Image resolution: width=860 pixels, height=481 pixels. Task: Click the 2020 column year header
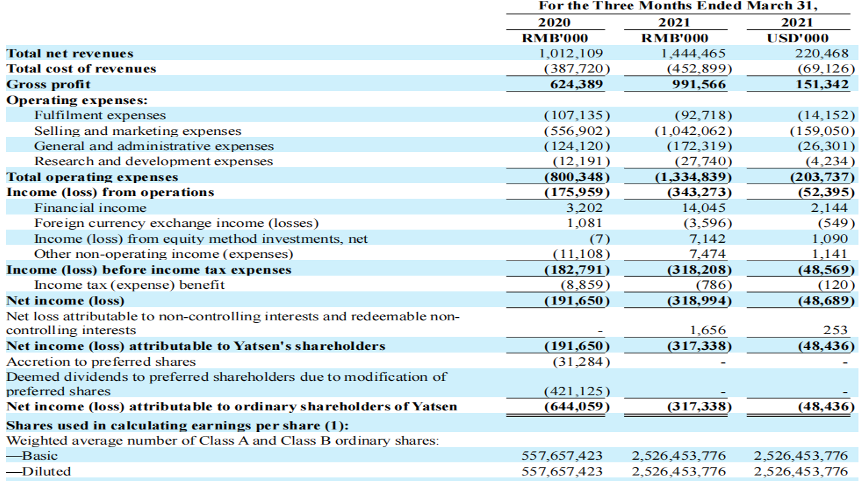tap(555, 22)
